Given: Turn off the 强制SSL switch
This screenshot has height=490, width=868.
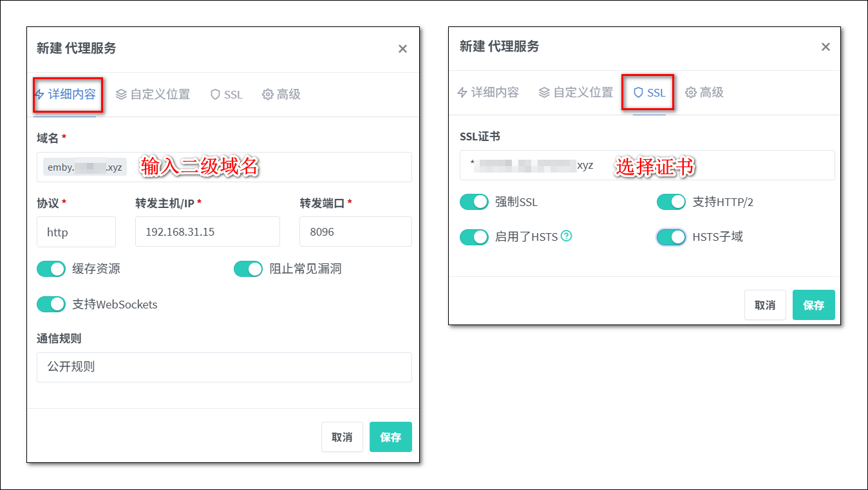Looking at the screenshot, I should tap(475, 202).
